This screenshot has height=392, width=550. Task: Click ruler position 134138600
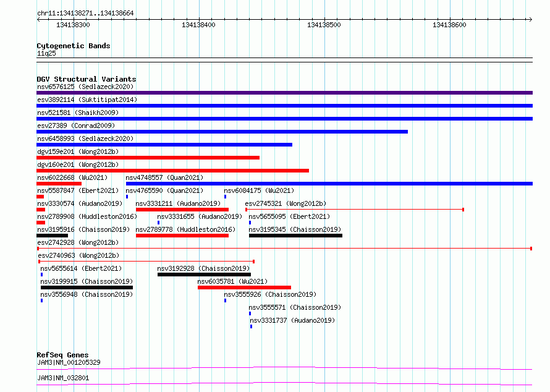tap(449, 25)
